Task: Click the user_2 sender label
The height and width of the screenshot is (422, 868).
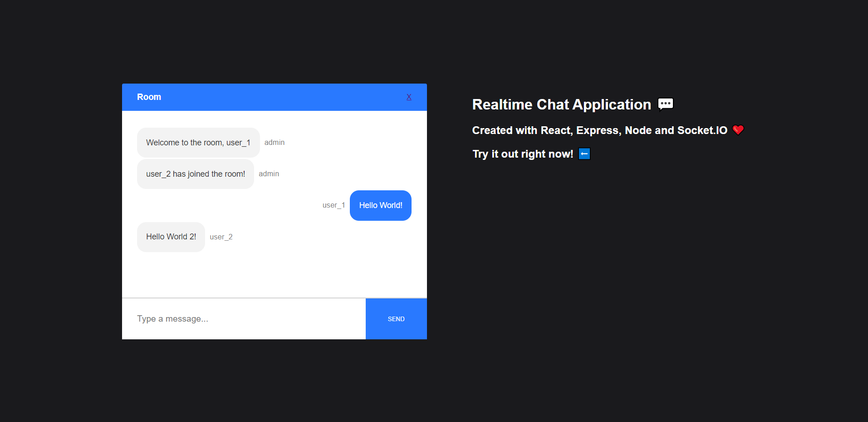Action: point(221,237)
